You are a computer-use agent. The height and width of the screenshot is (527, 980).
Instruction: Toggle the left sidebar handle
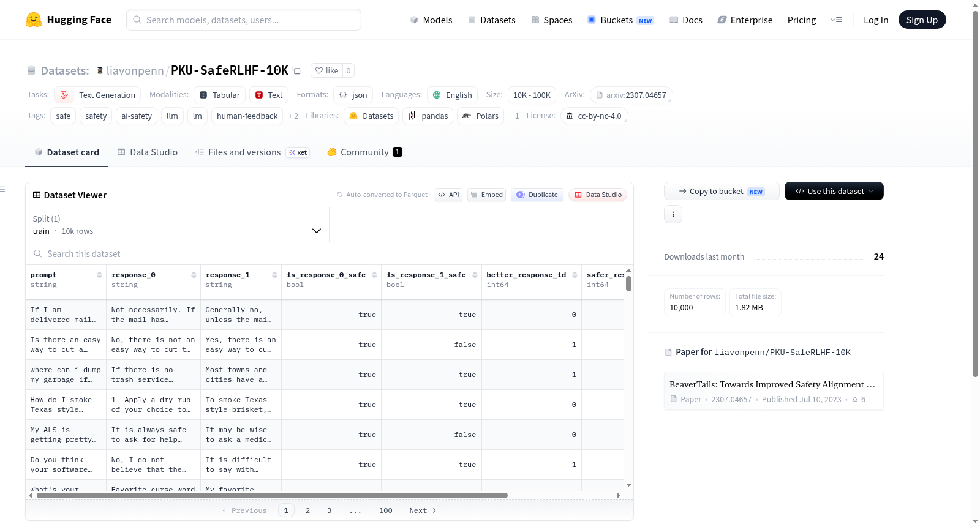2,189
